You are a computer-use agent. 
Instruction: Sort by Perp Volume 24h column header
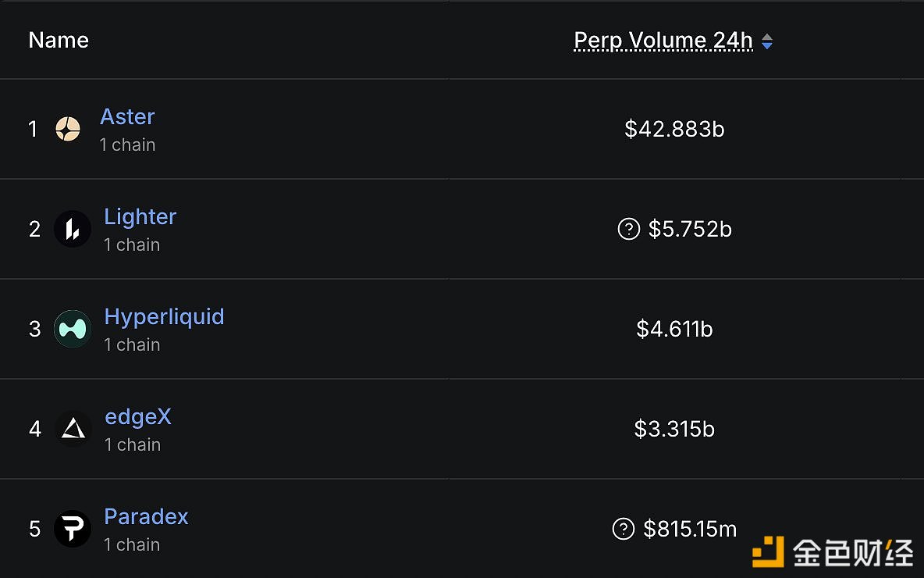[663, 41]
